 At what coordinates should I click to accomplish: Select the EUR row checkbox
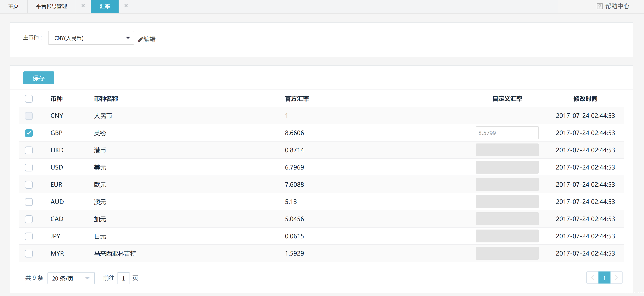[29, 185]
